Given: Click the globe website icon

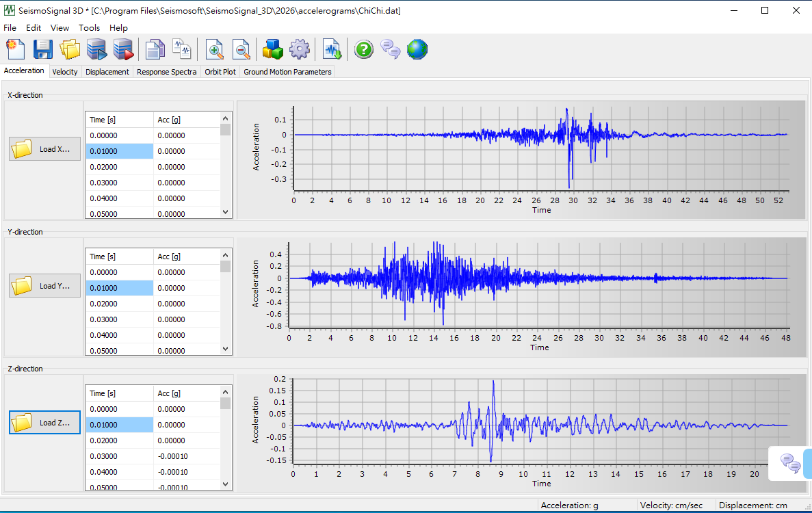Looking at the screenshot, I should pyautogui.click(x=417, y=49).
